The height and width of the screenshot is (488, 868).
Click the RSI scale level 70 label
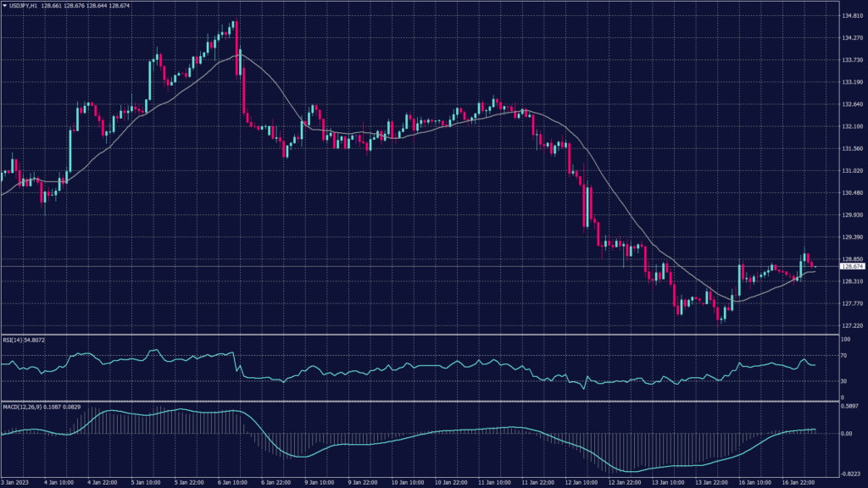[844, 358]
